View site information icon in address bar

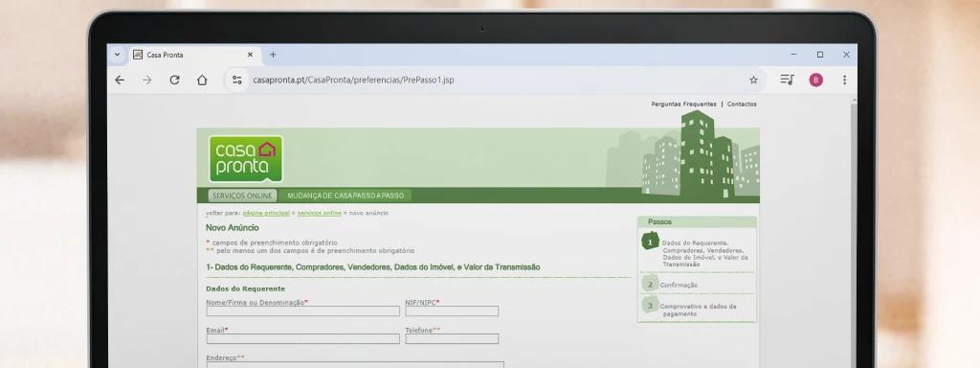pyautogui.click(x=237, y=80)
